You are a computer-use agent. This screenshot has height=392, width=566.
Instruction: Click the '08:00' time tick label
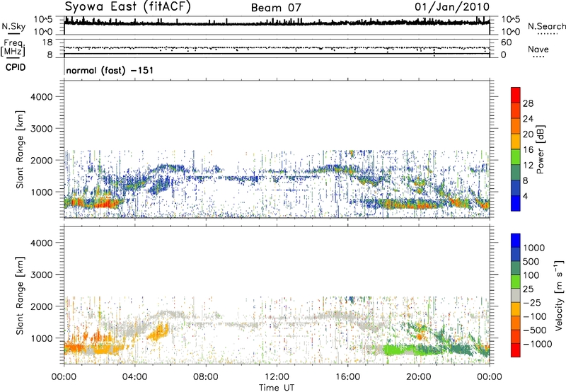point(206,377)
